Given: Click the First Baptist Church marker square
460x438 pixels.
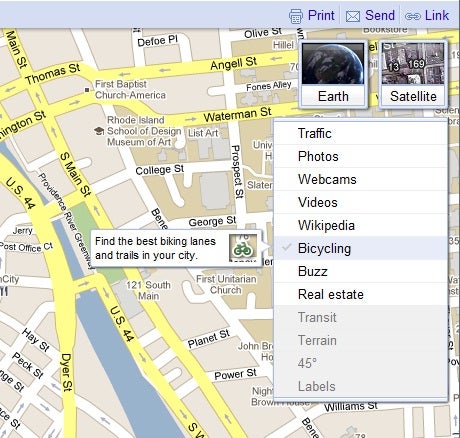Looking at the screenshot, I should click(87, 90).
